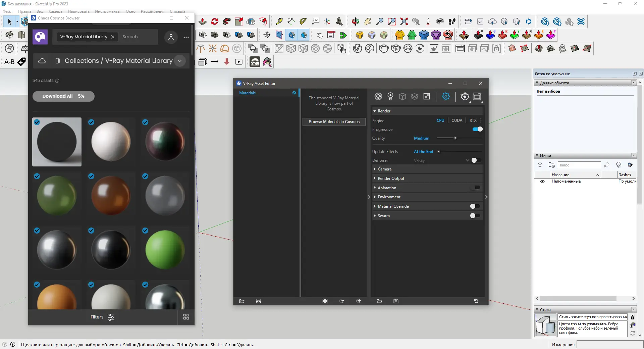Click the Download All button

click(x=63, y=96)
